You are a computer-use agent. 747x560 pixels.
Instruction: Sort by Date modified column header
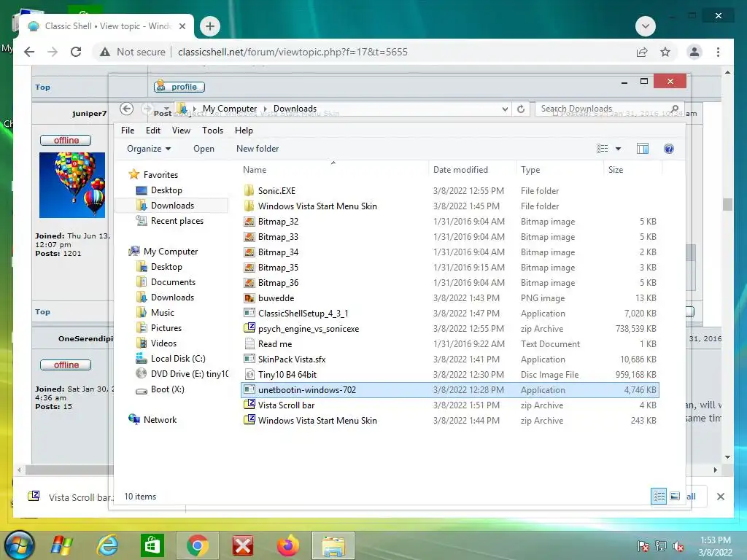(472, 169)
